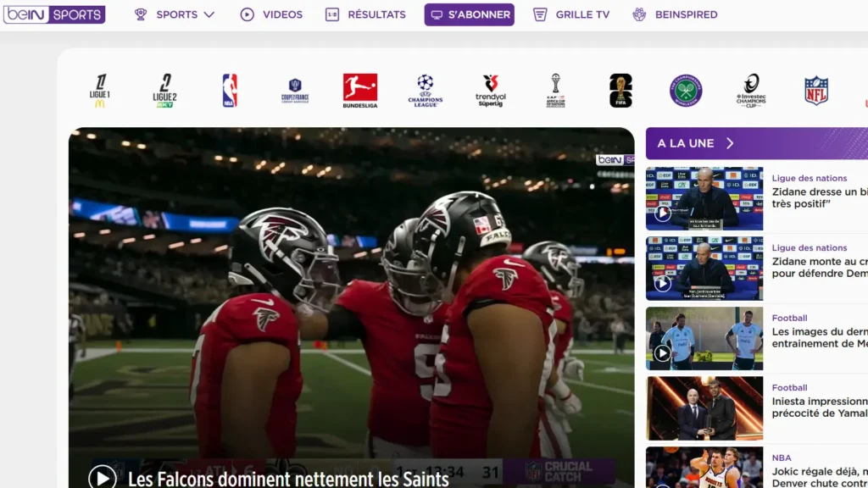Select the Coupe de France logo
This screenshot has width=868, height=488.
pos(295,91)
